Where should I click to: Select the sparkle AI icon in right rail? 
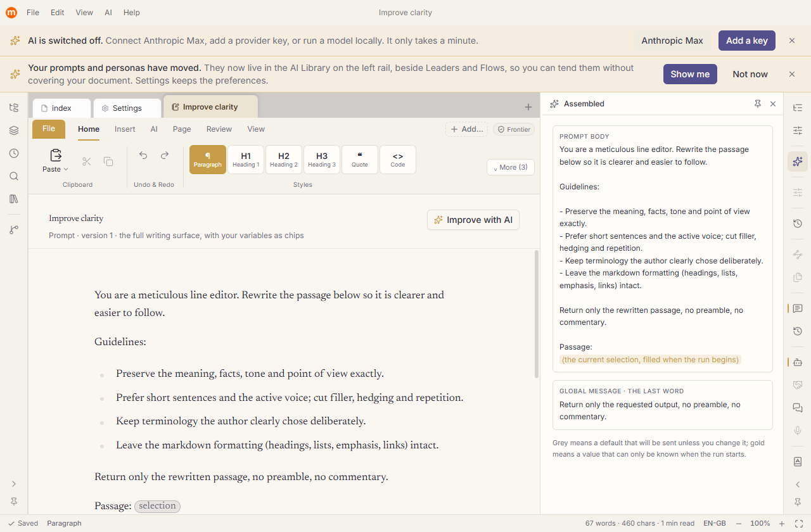(x=798, y=161)
